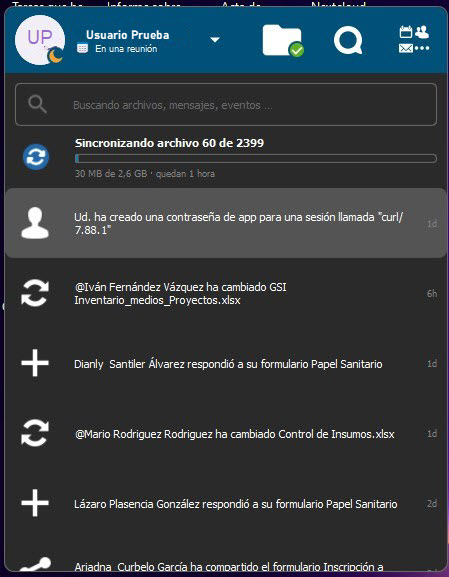
Task: Click the magnifying glass in the search box
Action: pyautogui.click(x=37, y=105)
